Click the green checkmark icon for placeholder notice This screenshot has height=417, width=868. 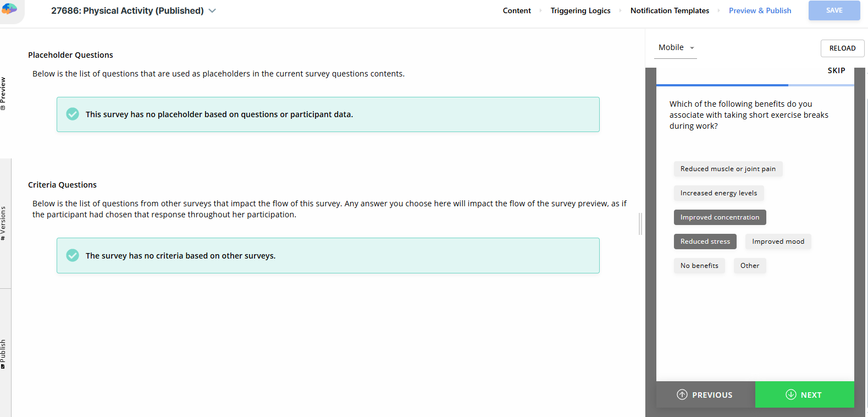tap(73, 114)
